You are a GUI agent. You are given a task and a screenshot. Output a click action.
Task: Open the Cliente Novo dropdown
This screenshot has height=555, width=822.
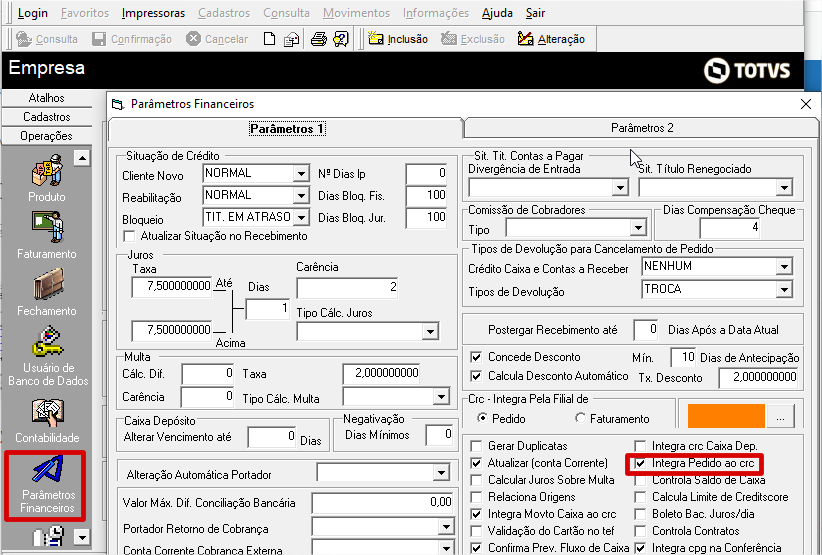(301, 173)
